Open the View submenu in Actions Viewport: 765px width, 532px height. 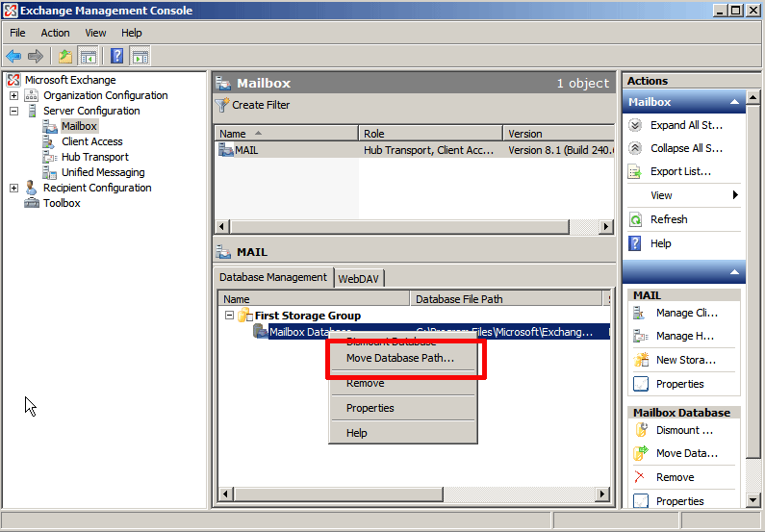point(684,195)
